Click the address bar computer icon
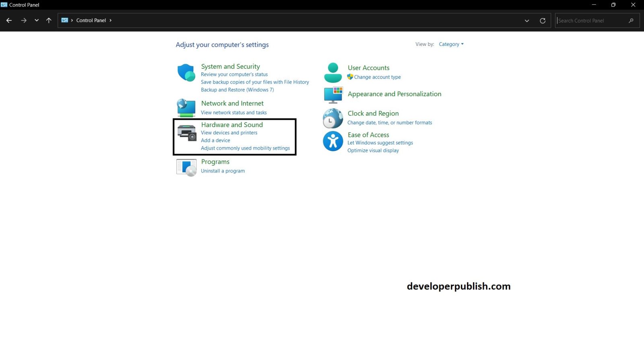 (x=65, y=20)
